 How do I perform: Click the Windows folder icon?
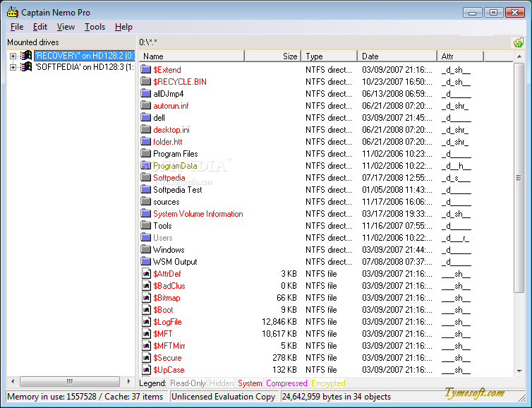(146, 249)
